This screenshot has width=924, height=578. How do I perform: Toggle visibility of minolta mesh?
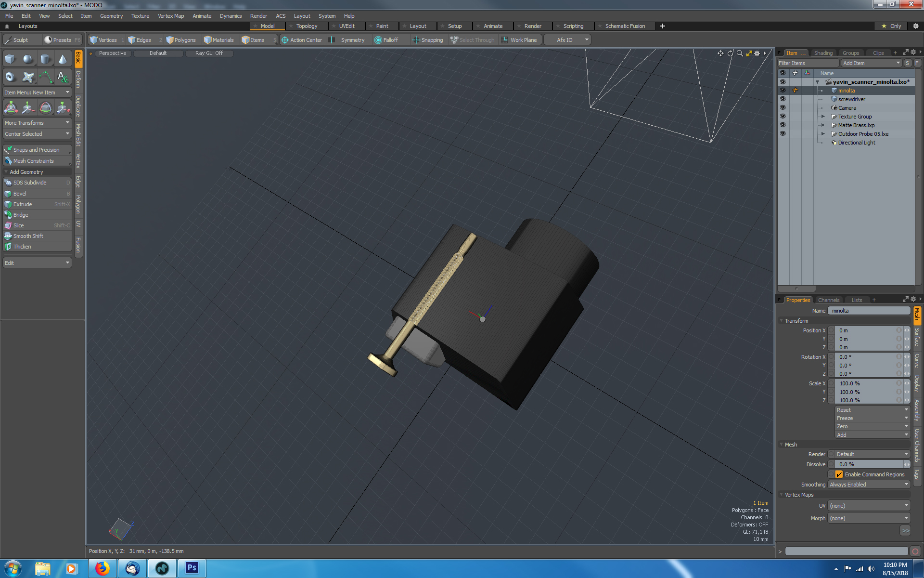(x=783, y=91)
